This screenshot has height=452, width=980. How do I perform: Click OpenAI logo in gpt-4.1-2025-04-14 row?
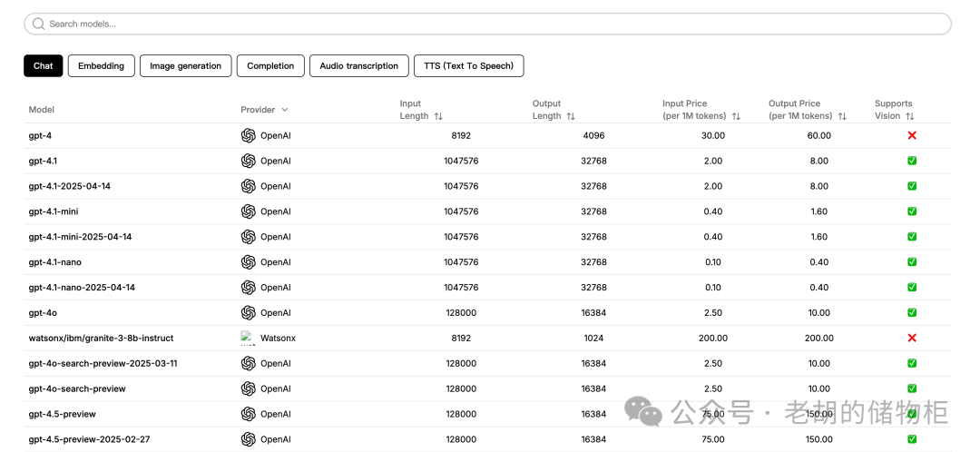(x=248, y=186)
